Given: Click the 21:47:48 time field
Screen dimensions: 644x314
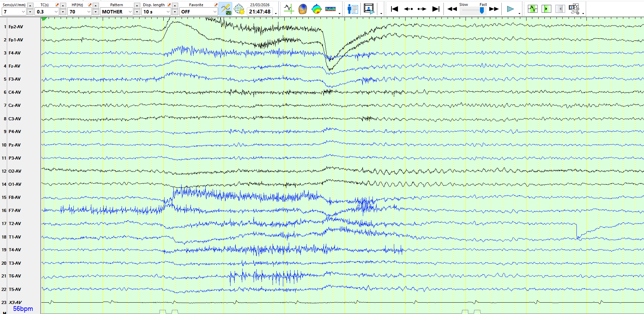Looking at the screenshot, I should pos(260,12).
